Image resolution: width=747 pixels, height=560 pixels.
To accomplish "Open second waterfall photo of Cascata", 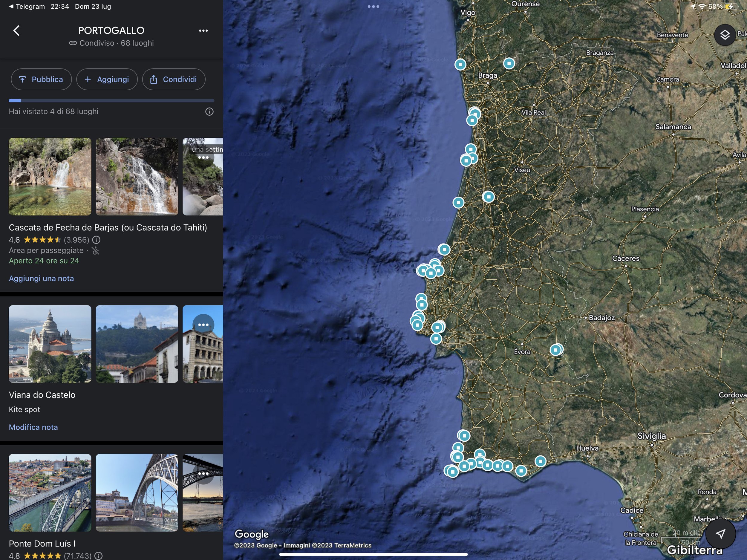I will point(137,176).
